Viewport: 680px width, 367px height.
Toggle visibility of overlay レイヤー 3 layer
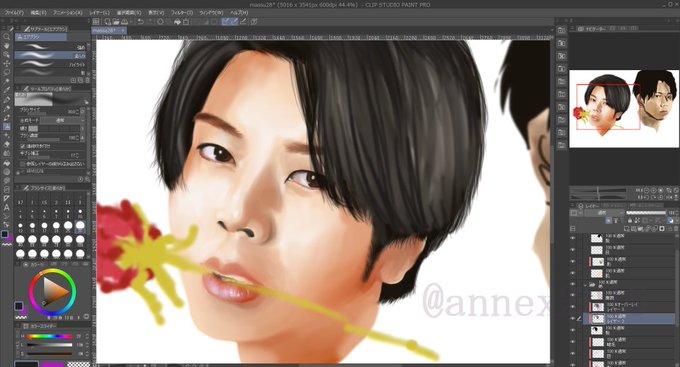tap(572, 307)
